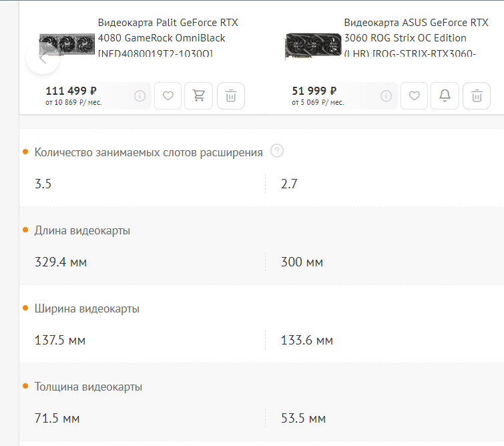The image size is (504, 446).
Task: Click notify bell for ASUS RTX 3060
Action: [445, 96]
